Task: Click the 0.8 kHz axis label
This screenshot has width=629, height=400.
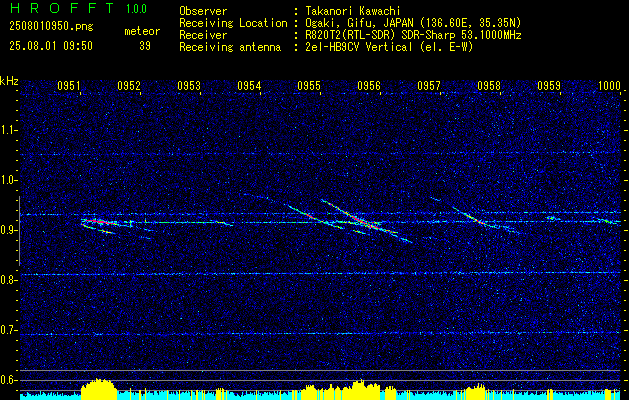Action: pyautogui.click(x=9, y=280)
